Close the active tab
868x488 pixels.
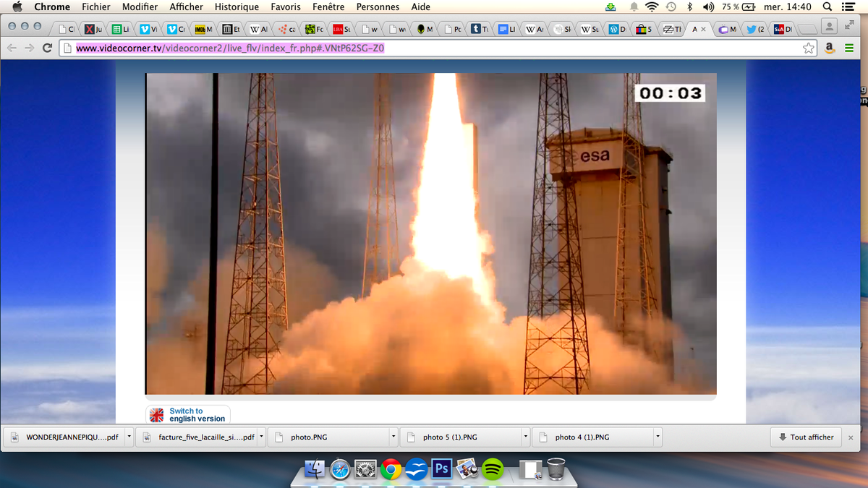[704, 30]
